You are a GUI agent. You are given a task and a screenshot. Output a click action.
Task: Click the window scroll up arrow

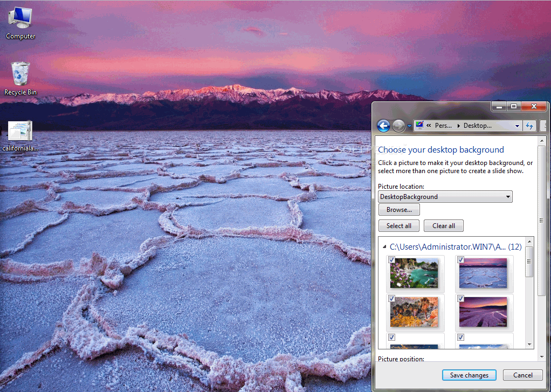coord(542,141)
